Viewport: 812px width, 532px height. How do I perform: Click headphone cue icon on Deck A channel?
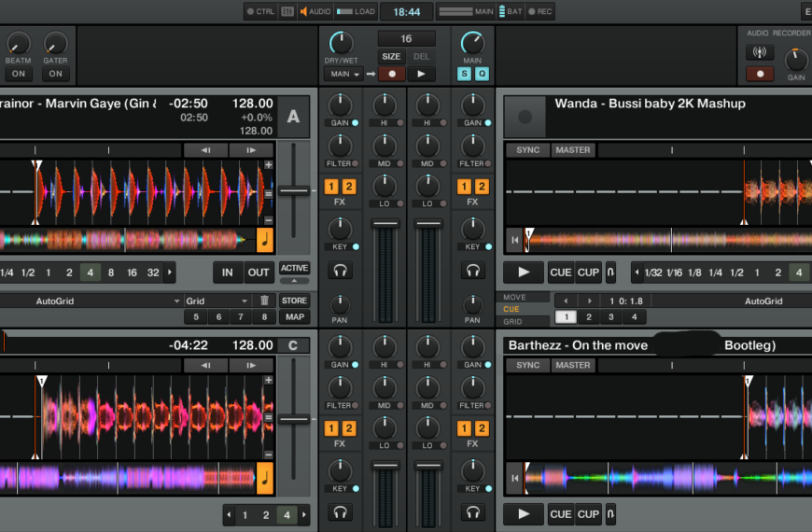pyautogui.click(x=341, y=271)
